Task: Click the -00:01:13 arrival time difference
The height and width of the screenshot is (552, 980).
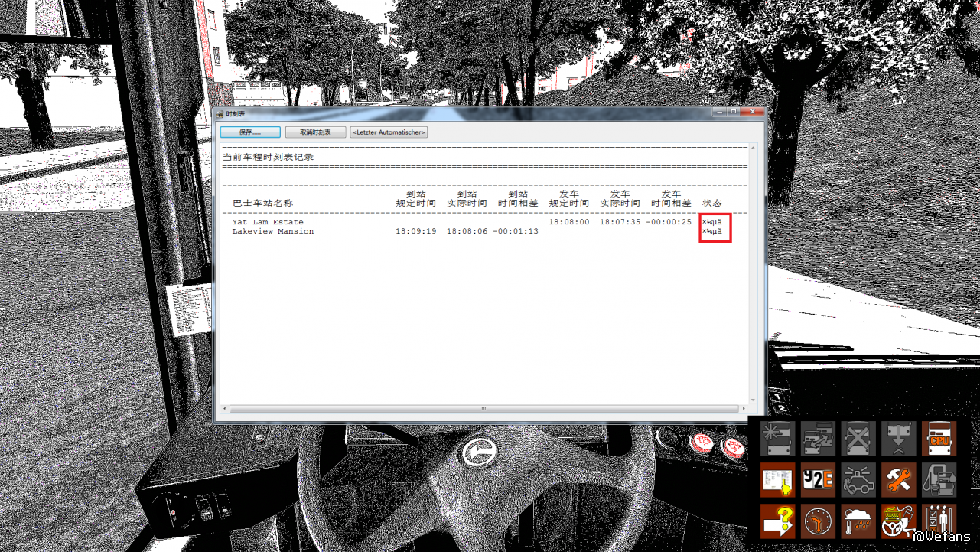Action: (x=516, y=231)
